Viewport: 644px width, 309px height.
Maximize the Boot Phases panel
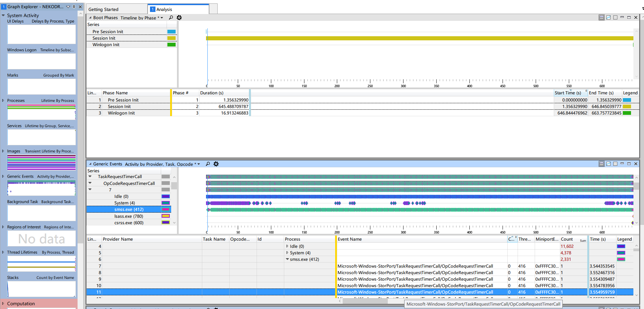point(629,17)
